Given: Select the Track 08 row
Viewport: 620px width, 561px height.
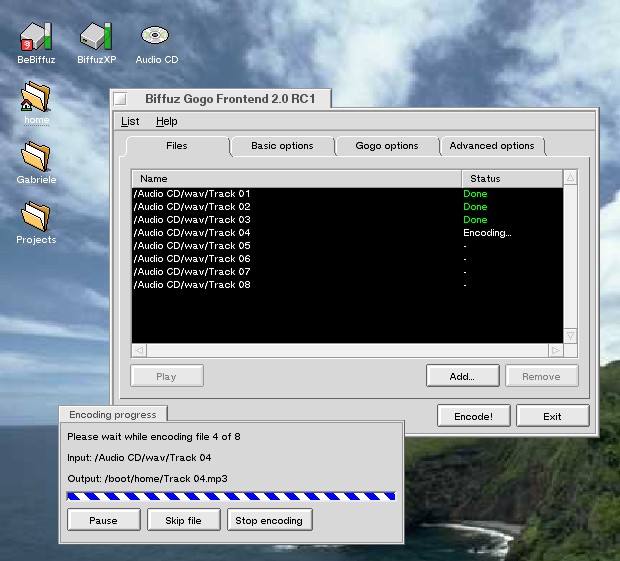Looking at the screenshot, I should (x=347, y=285).
